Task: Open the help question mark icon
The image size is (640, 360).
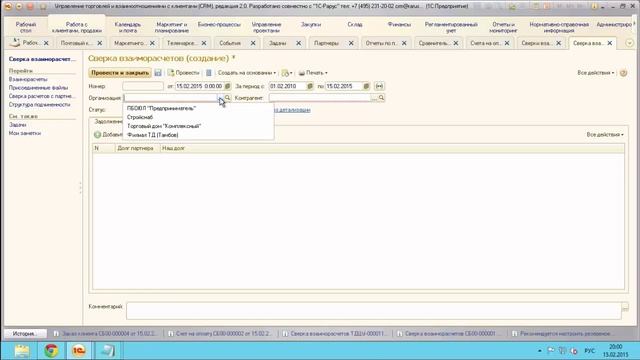Action: 623,73
